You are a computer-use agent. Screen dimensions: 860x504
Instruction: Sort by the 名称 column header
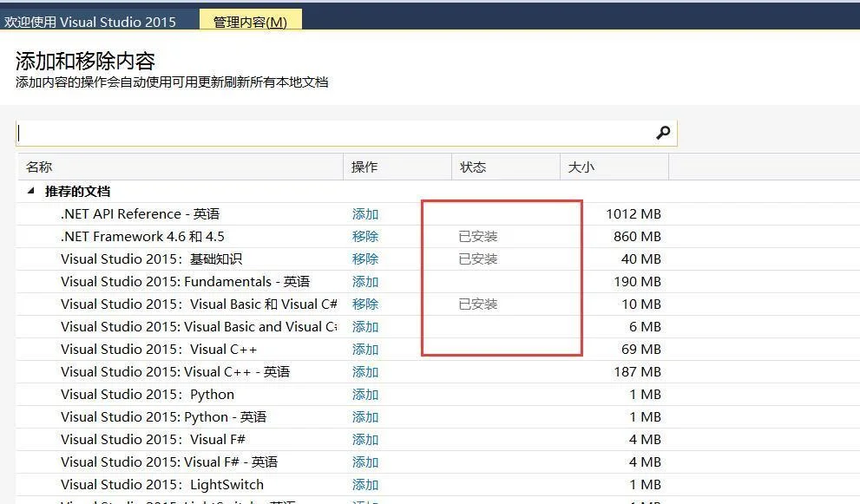point(181,167)
